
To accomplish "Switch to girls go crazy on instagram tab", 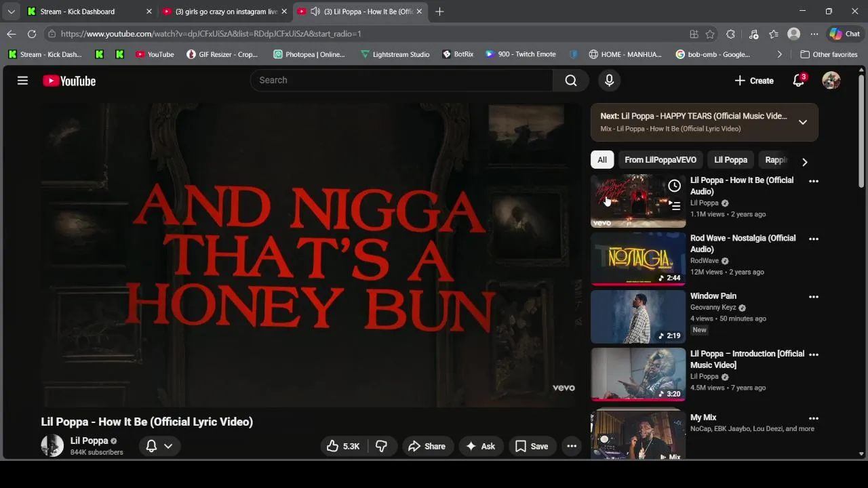I will pyautogui.click(x=225, y=12).
